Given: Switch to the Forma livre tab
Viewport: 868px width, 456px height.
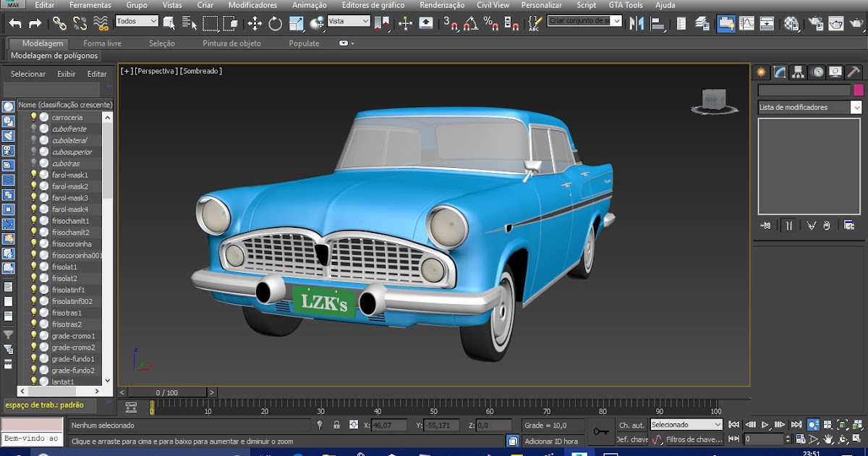Looking at the screenshot, I should [x=102, y=43].
